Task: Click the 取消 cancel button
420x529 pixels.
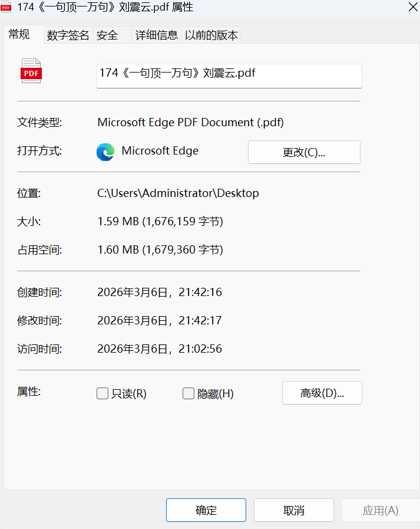Action: click(293, 510)
